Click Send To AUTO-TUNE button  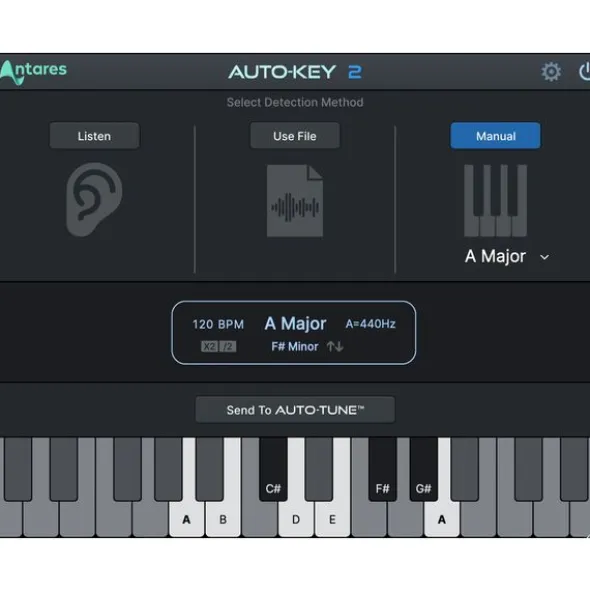tap(295, 410)
